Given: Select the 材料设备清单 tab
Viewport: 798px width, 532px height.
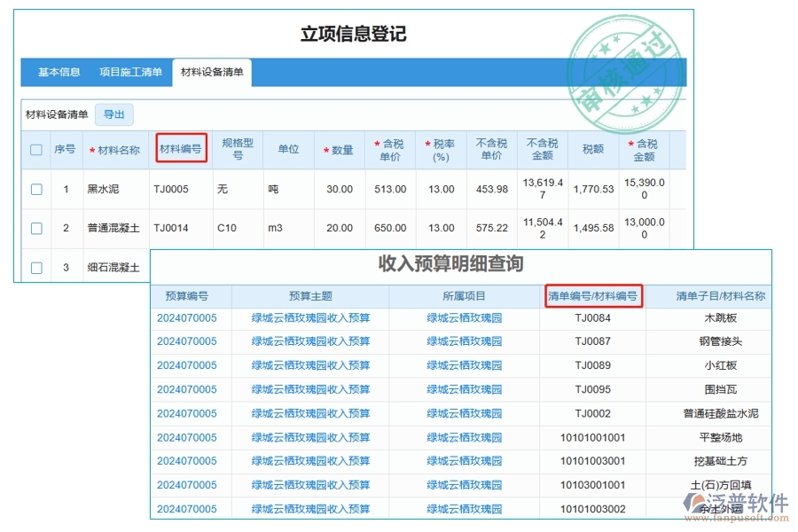Looking at the screenshot, I should [211, 72].
